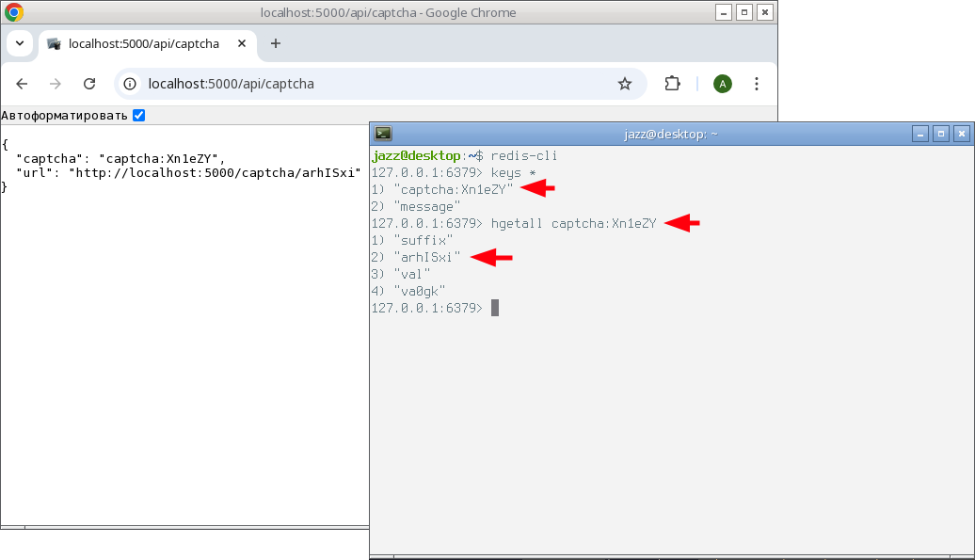Maximize the Chrome window
975x560 pixels.
[x=744, y=12]
